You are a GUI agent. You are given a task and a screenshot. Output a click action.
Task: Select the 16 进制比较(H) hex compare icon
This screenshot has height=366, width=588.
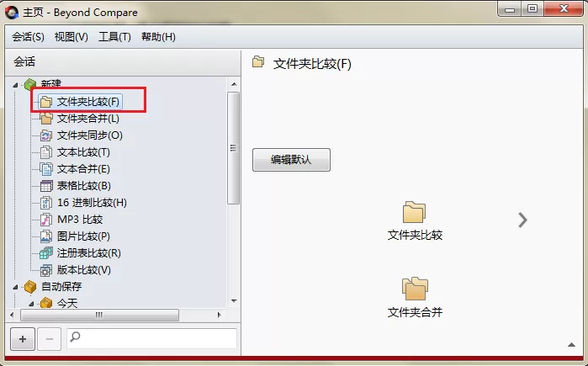point(46,203)
